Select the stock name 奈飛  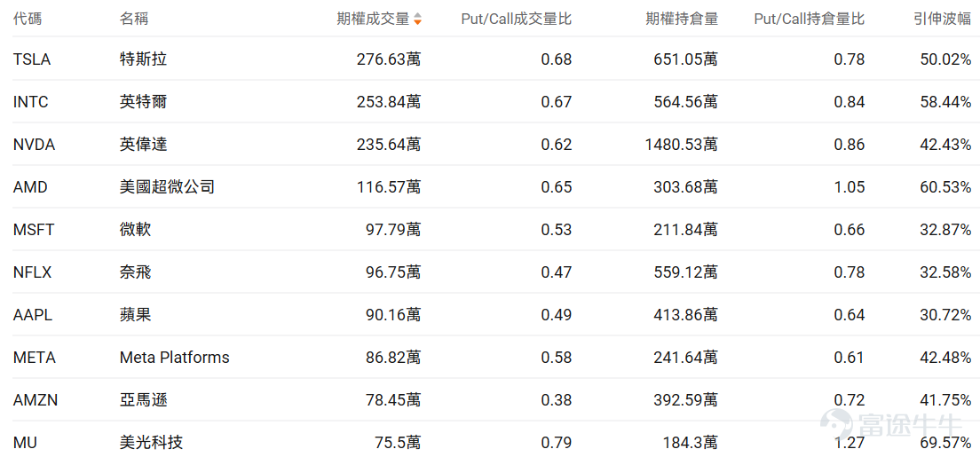coord(135,272)
